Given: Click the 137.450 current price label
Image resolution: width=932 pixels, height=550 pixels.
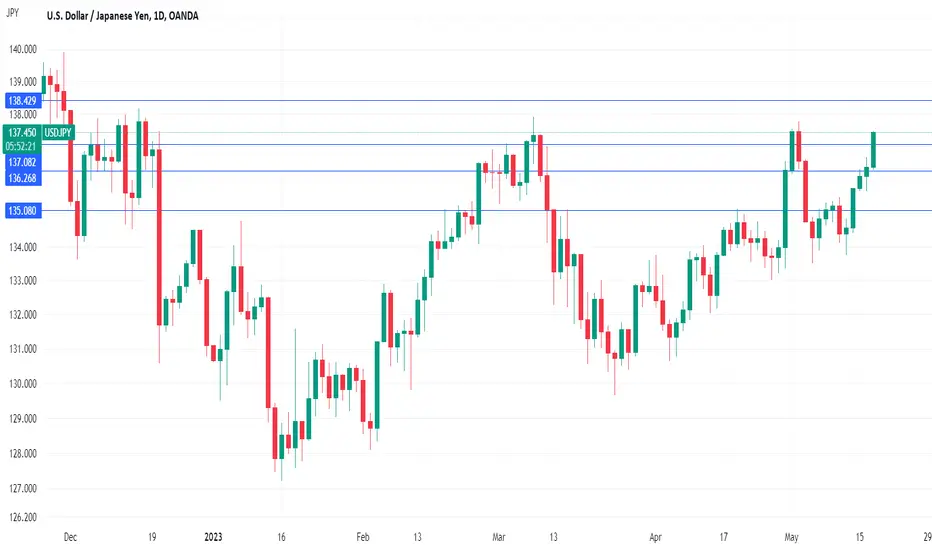Looking at the screenshot, I should pyautogui.click(x=22, y=133).
